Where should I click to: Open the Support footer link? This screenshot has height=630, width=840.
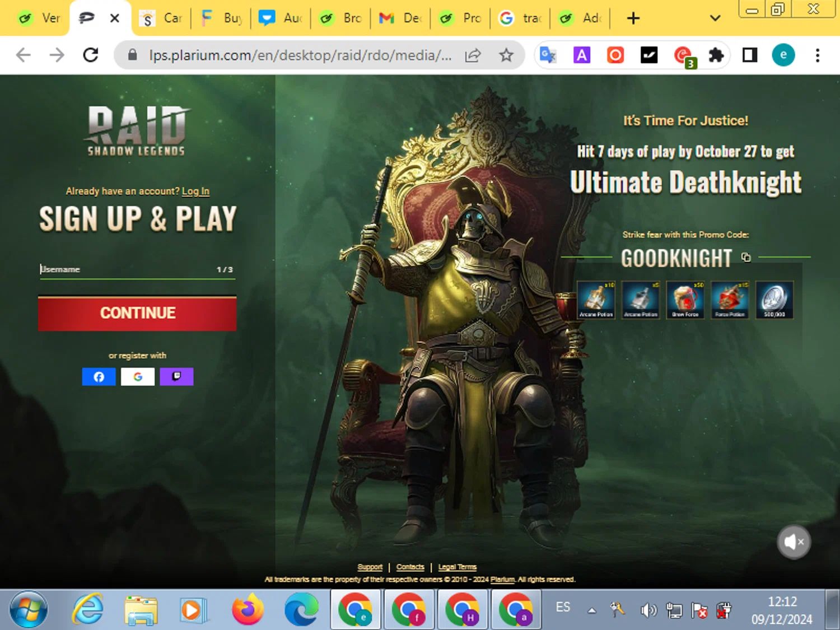tap(370, 567)
